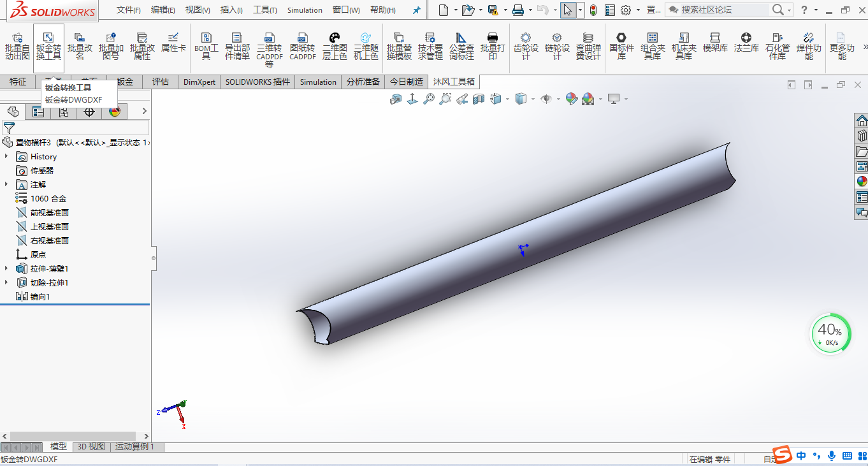This screenshot has width=868, height=466.
Task: Switch to the 评估 tab
Action: pos(161,82)
